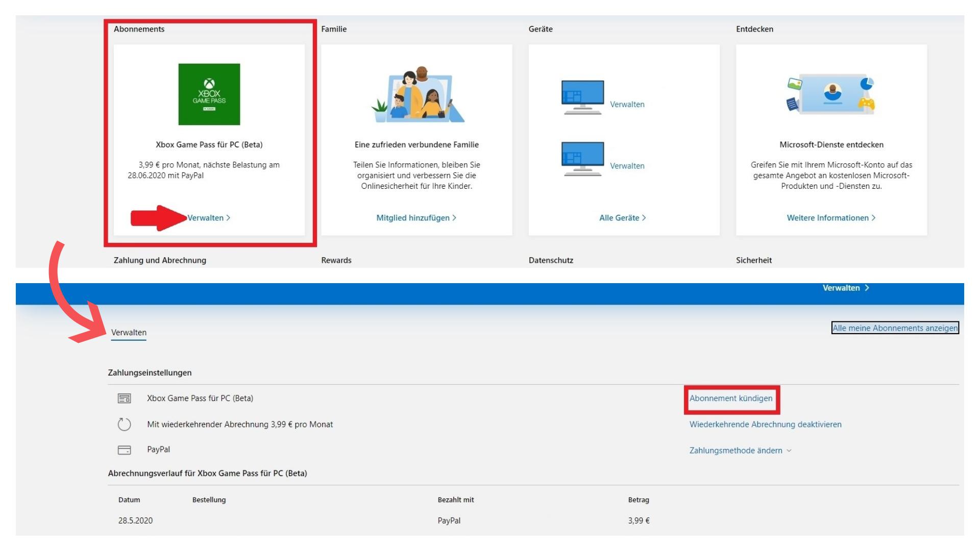Image resolution: width=980 pixels, height=551 pixels.
Task: Click PayPal in billing history row
Action: click(449, 521)
